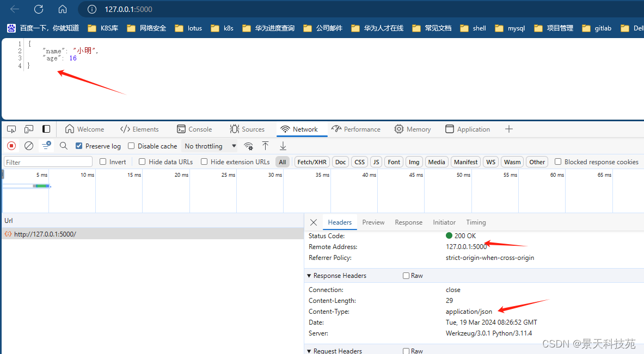The height and width of the screenshot is (354, 644).
Task: Select the All request type filter
Action: click(283, 162)
